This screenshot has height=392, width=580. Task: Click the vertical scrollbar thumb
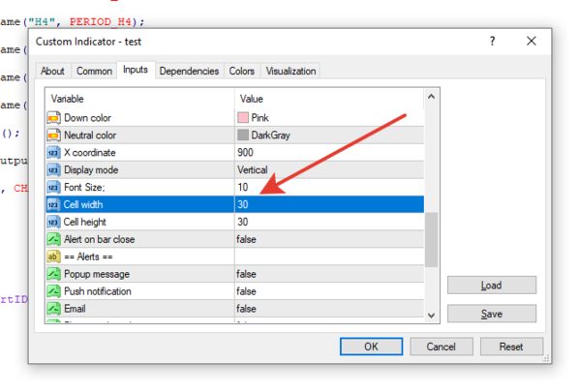(431, 239)
